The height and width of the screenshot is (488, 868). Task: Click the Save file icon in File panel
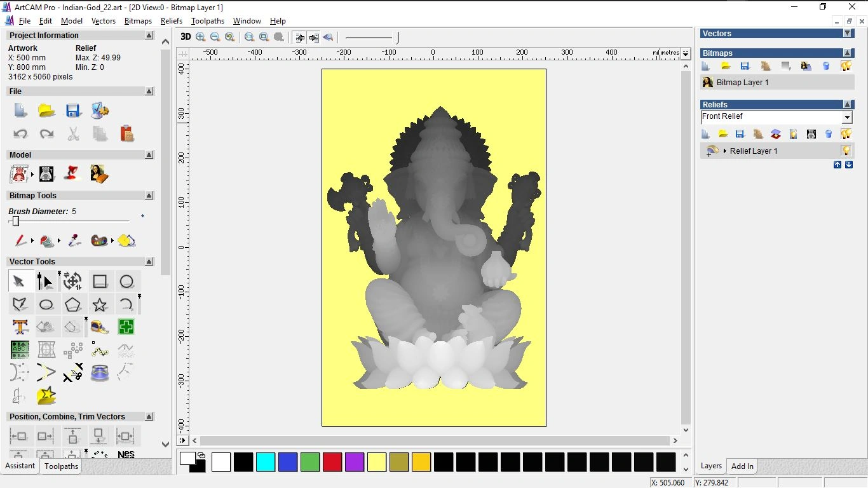[x=73, y=111]
